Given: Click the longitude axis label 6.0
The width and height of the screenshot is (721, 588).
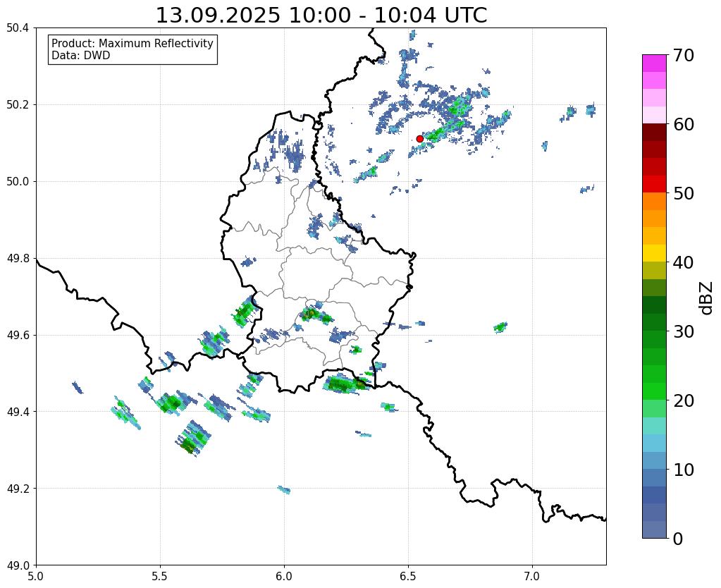Looking at the screenshot, I should 284,576.
